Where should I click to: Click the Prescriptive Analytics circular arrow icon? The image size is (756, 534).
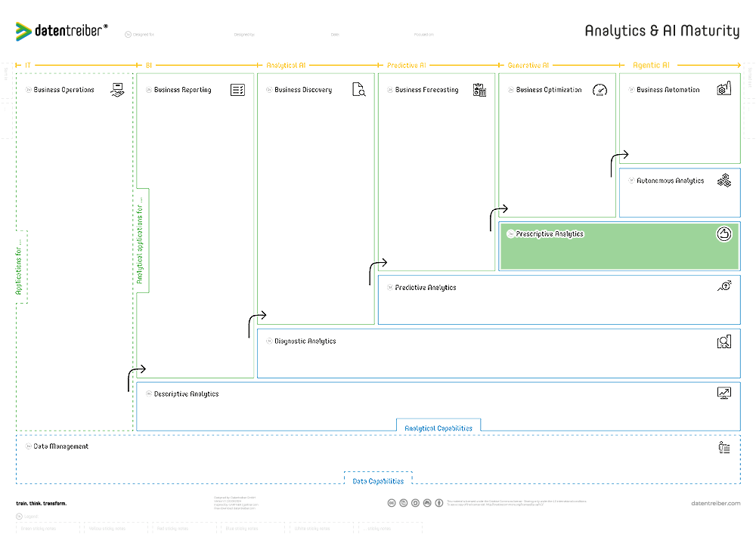tap(723, 234)
